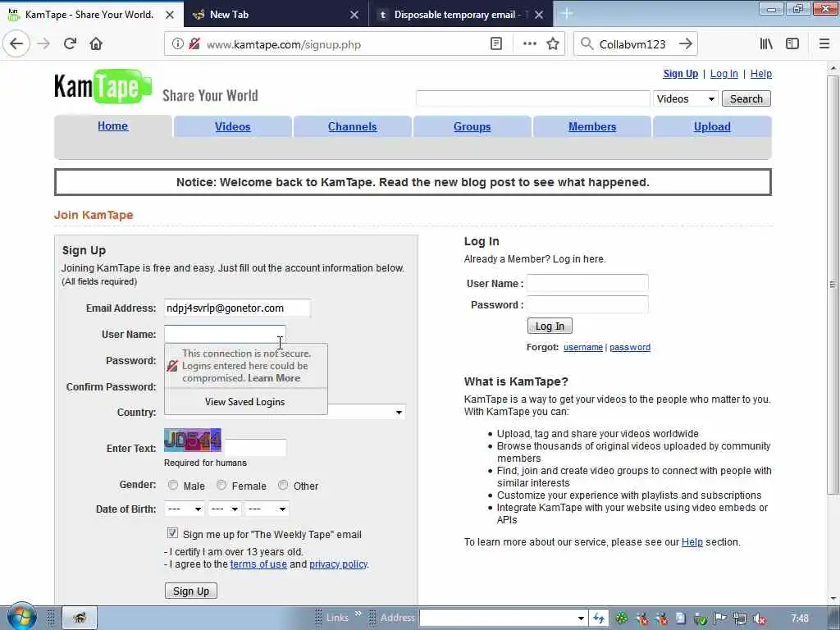Close the Disposable temporary email tab
The height and width of the screenshot is (630, 840).
(x=539, y=15)
